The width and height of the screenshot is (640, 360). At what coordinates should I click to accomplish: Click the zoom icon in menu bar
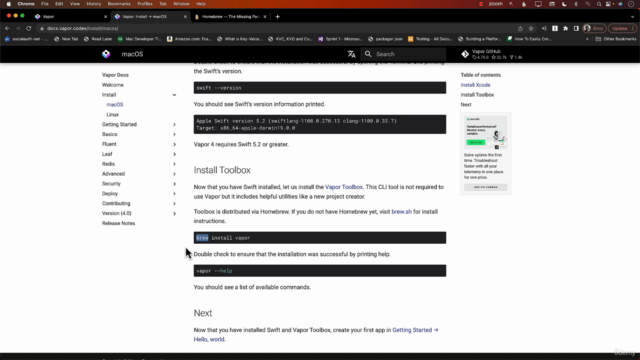click(x=496, y=4)
